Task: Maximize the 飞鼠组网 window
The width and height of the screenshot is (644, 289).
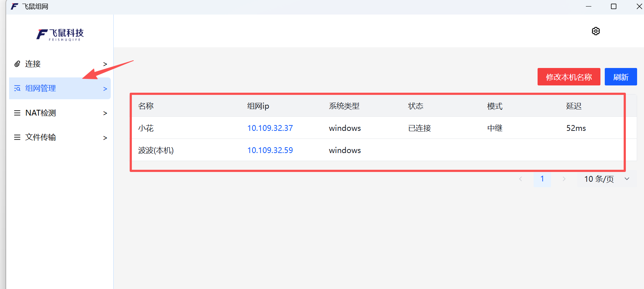Action: click(613, 7)
